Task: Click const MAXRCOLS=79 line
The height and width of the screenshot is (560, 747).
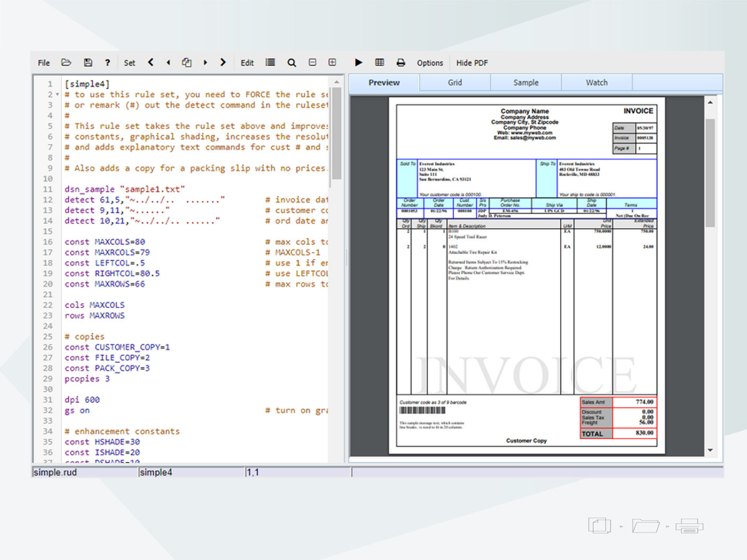Action: [107, 252]
